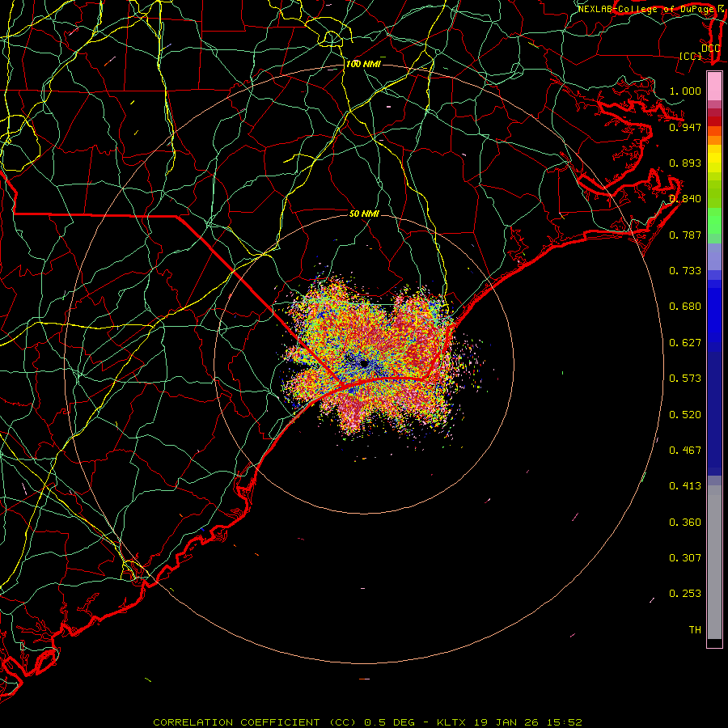Click the [CC] legend heading
The width and height of the screenshot is (728, 728).
coord(690,56)
